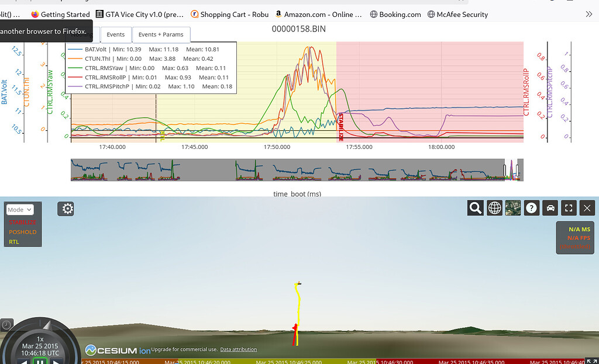The height and width of the screenshot is (364, 599).
Task: Open the Mode dropdown
Action: pos(20,209)
